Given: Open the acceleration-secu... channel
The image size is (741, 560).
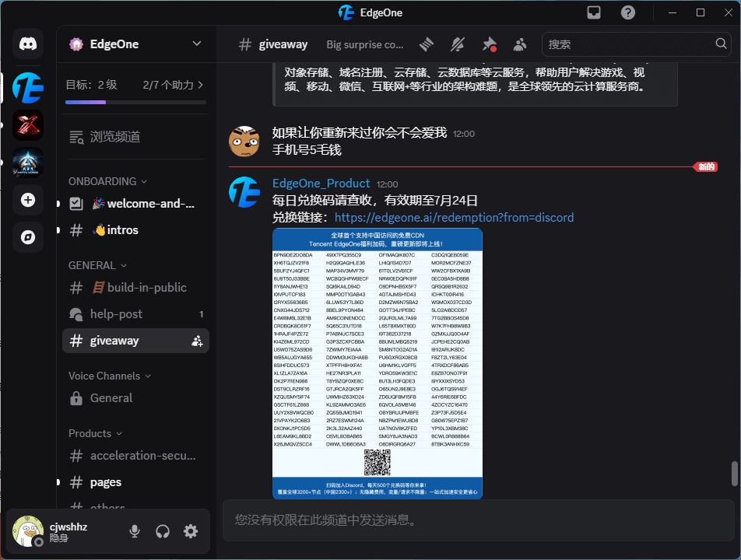Looking at the screenshot, I should point(135,456).
